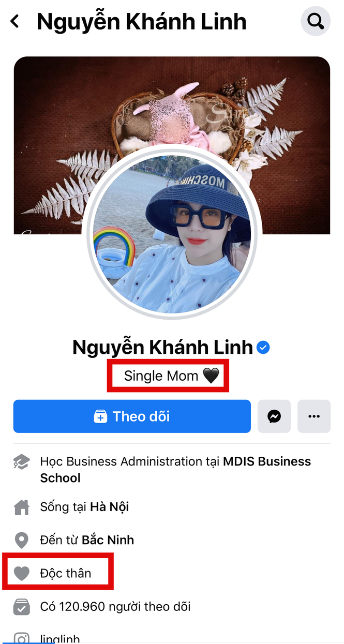Image resolution: width=344 pixels, height=644 pixels.
Task: Tap the home icon next to Hà Nội
Action: [22, 507]
